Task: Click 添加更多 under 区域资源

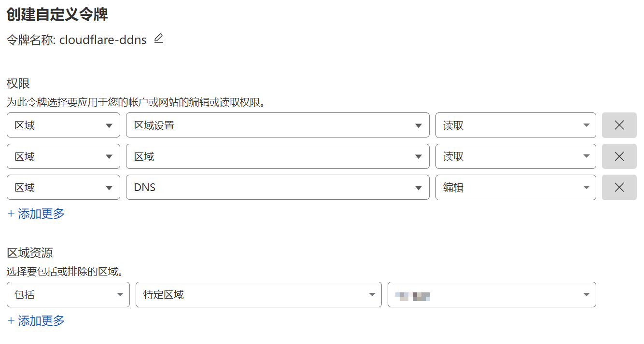Action: (x=36, y=321)
